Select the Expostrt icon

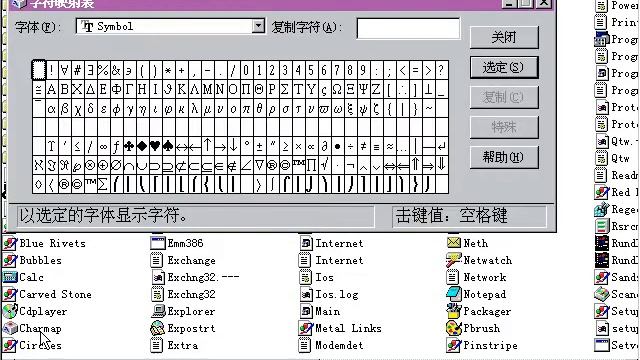click(158, 328)
